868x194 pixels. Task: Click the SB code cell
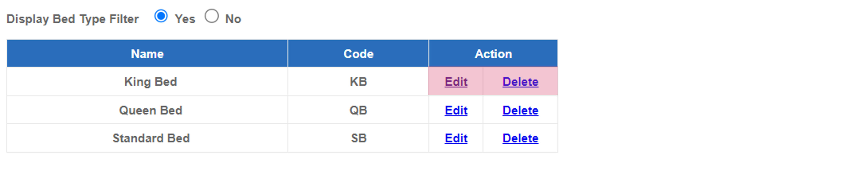pos(358,138)
